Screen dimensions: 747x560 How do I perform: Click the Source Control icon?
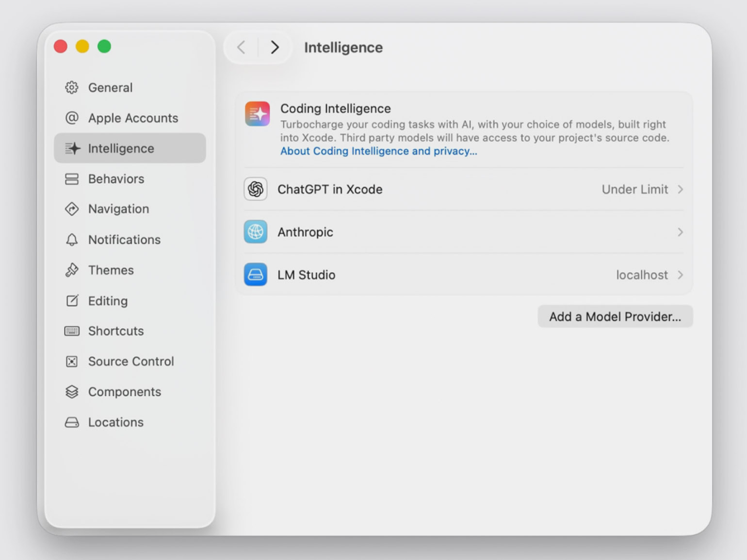click(72, 362)
